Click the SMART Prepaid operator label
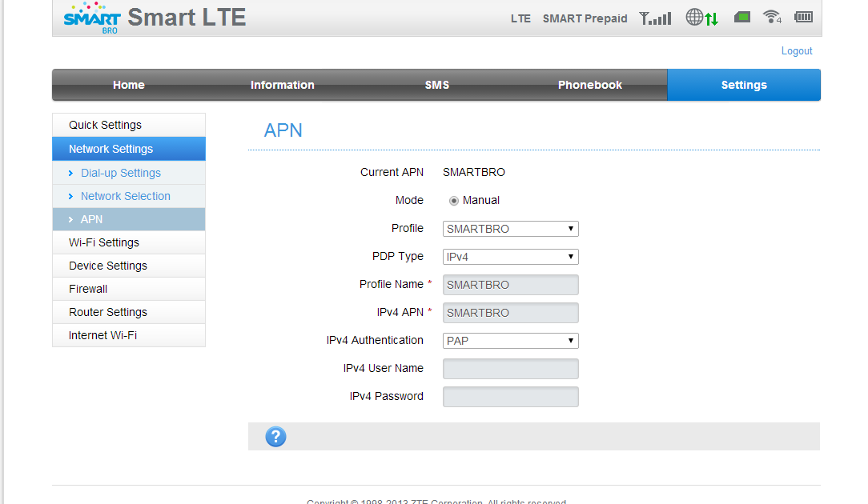The width and height of the screenshot is (868, 504). 585,18
